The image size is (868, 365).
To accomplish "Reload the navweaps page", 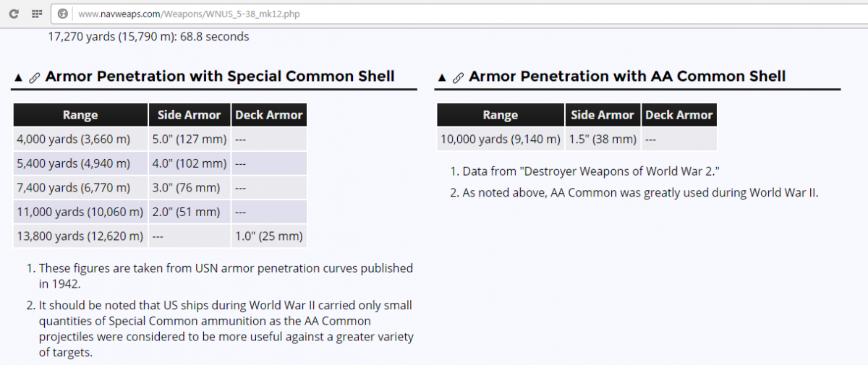I will pyautogui.click(x=14, y=14).
